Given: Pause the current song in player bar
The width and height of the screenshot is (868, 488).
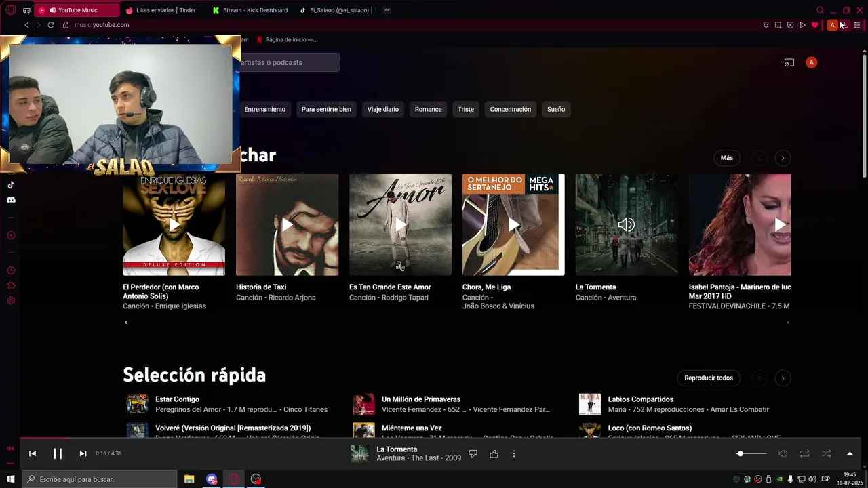Looking at the screenshot, I should tap(58, 453).
